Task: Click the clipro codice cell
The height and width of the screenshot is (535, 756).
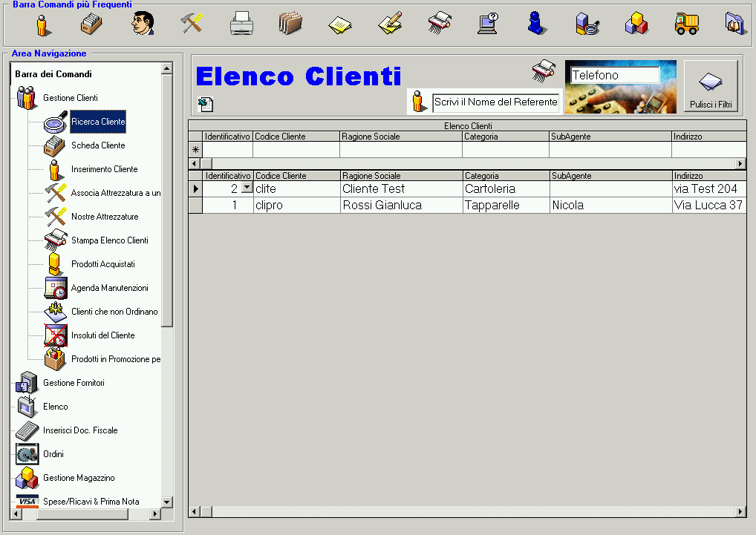Action: tap(296, 205)
